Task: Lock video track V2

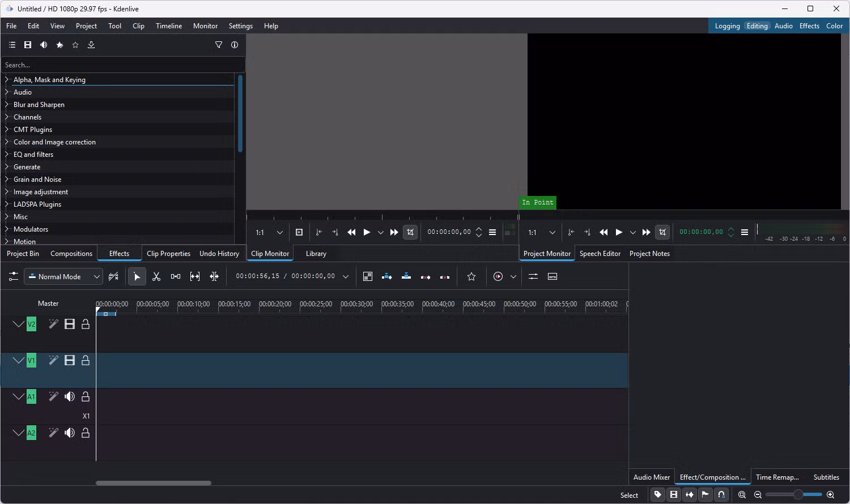Action: (86, 324)
